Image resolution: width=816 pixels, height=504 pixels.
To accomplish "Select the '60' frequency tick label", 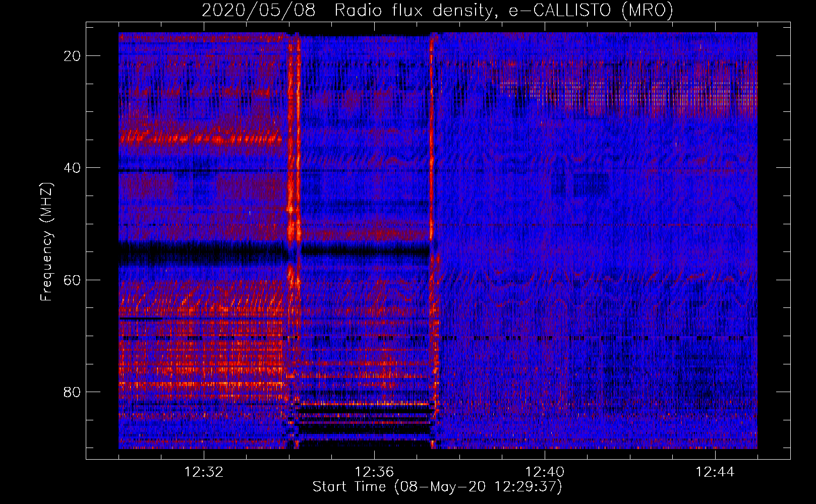I will click(x=73, y=280).
